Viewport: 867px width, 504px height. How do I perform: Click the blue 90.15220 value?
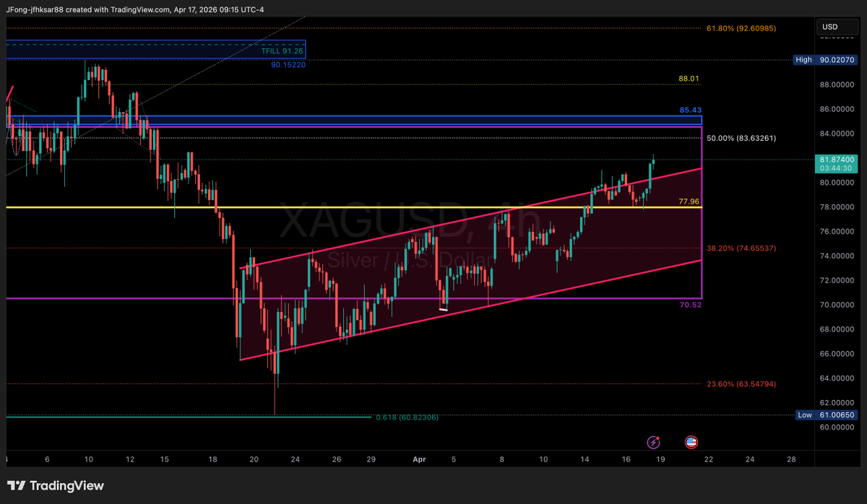pos(288,64)
